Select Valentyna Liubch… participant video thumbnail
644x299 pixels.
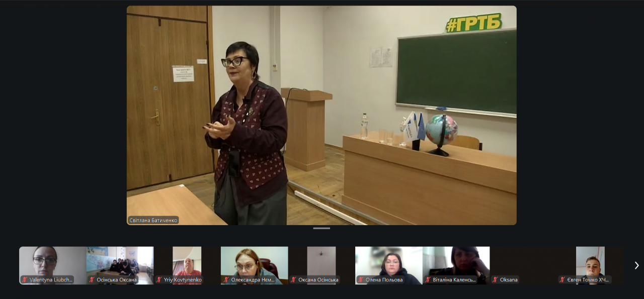(x=52, y=260)
